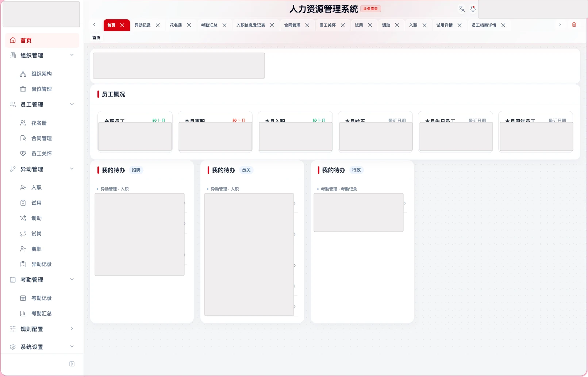The image size is (588, 377).
Task: Click the 行政 tag on 我的待办
Action: [357, 170]
